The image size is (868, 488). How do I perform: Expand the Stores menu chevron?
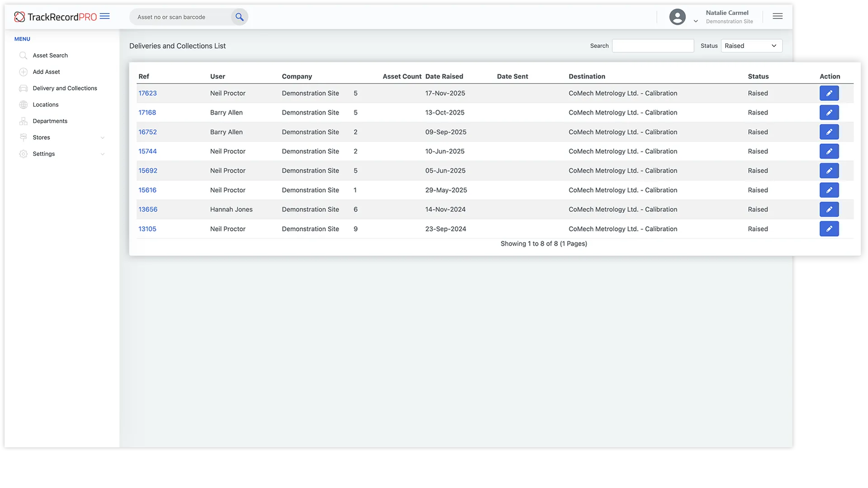(103, 138)
